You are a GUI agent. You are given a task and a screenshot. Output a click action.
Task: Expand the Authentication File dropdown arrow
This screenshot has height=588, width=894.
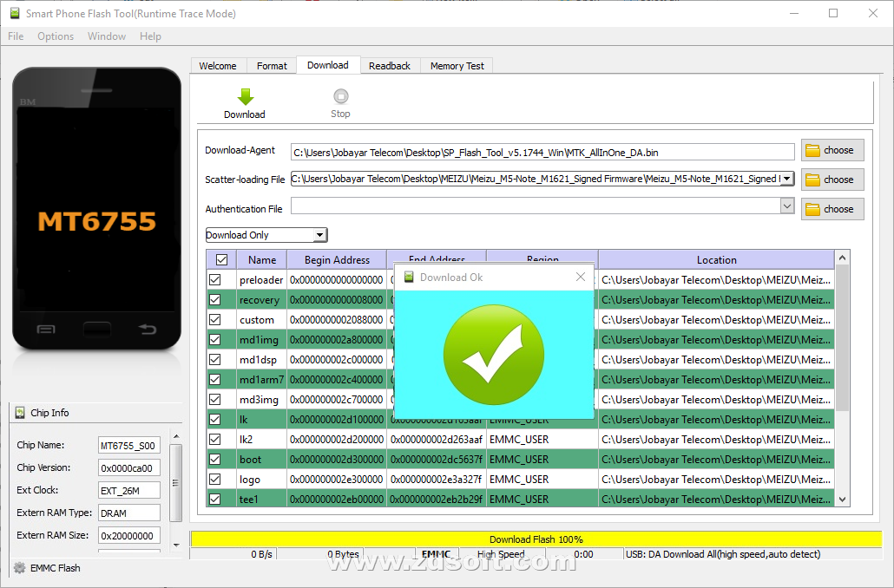pyautogui.click(x=787, y=208)
